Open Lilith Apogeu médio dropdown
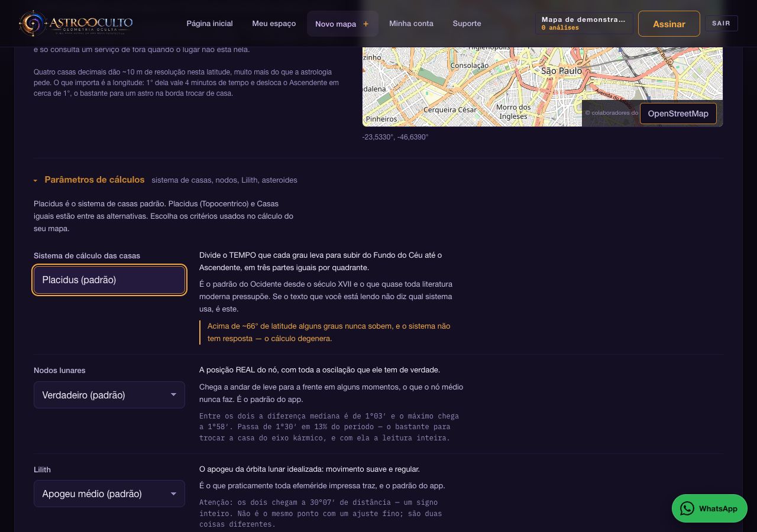 (x=109, y=494)
